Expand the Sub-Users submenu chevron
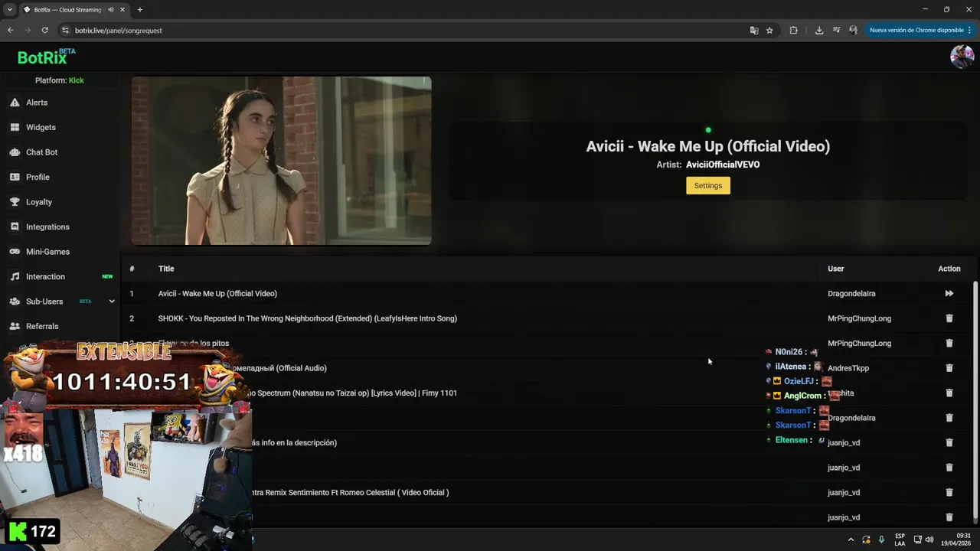This screenshot has width=980, height=551. tap(112, 302)
